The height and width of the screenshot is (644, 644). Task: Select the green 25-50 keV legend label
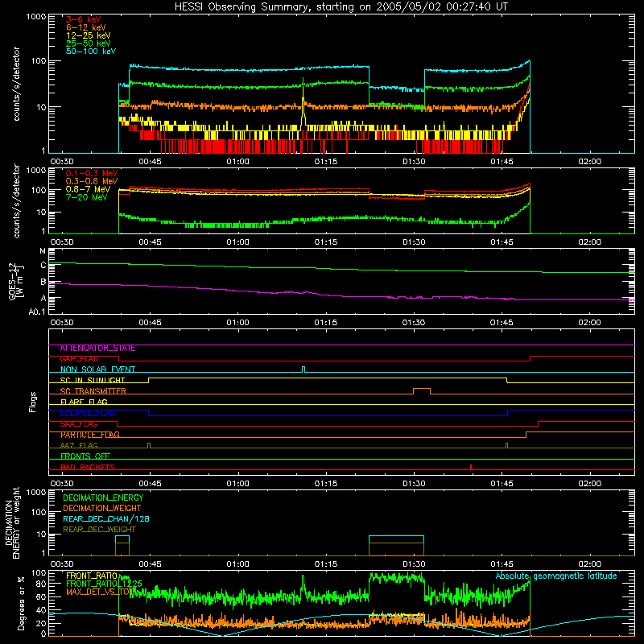(x=89, y=43)
